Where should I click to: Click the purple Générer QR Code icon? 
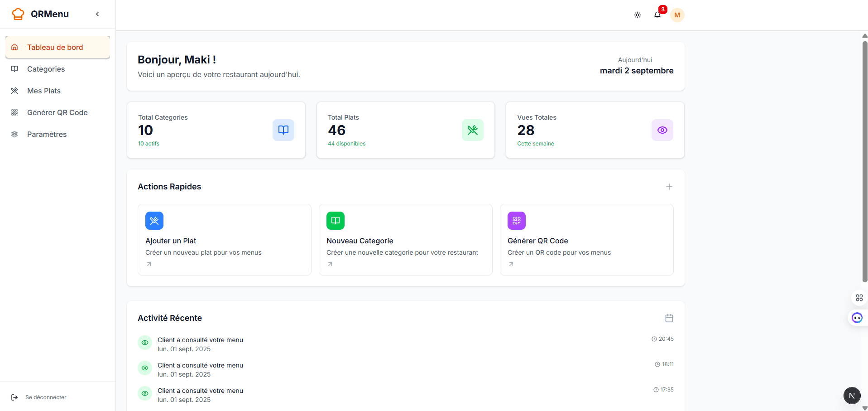516,221
